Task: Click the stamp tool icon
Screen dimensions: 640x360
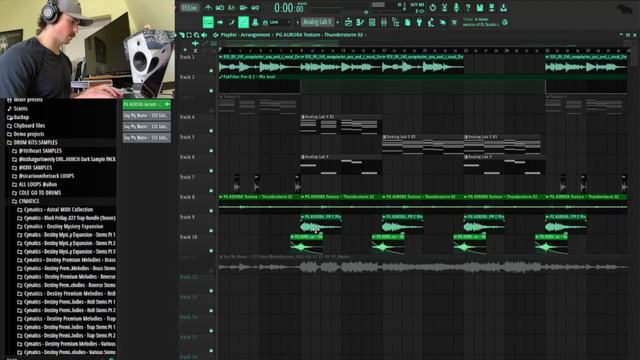Action: click(255, 22)
